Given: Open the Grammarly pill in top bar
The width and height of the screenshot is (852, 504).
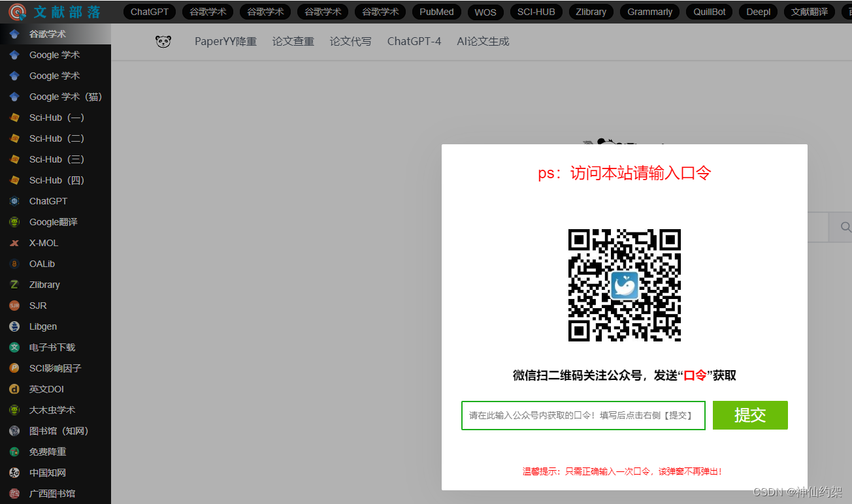Looking at the screenshot, I should click(649, 12).
